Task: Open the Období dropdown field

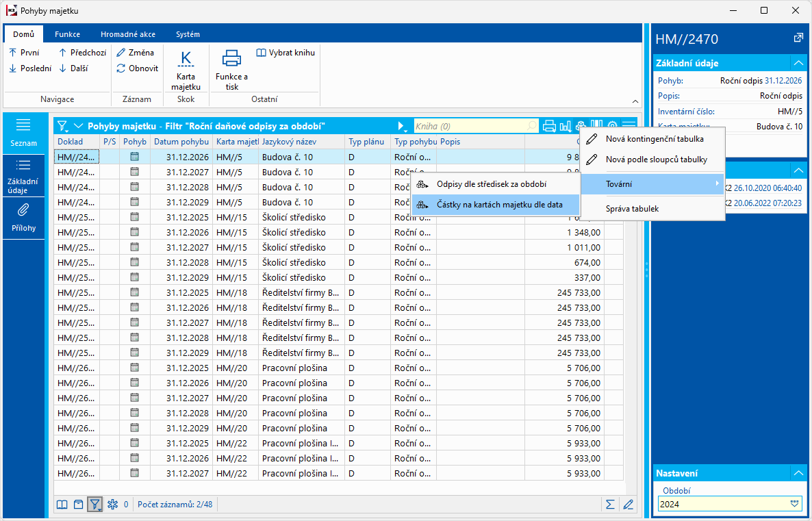Action: (x=794, y=504)
